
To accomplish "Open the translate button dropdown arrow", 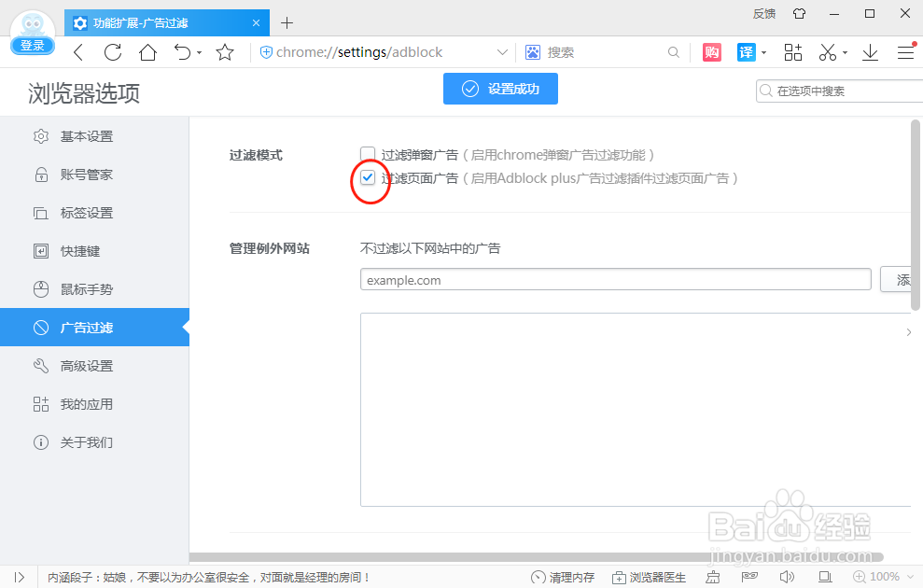I will 763,51.
